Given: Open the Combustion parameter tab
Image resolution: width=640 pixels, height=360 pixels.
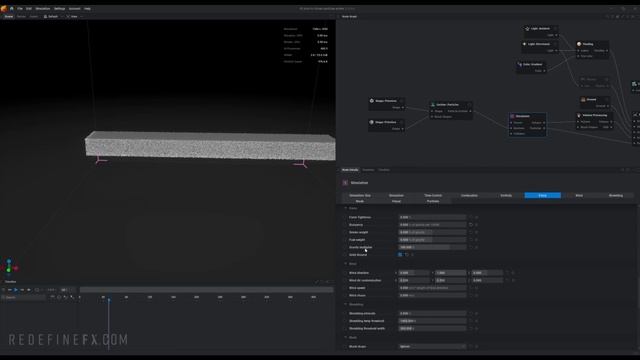Looking at the screenshot, I should click(x=469, y=196).
